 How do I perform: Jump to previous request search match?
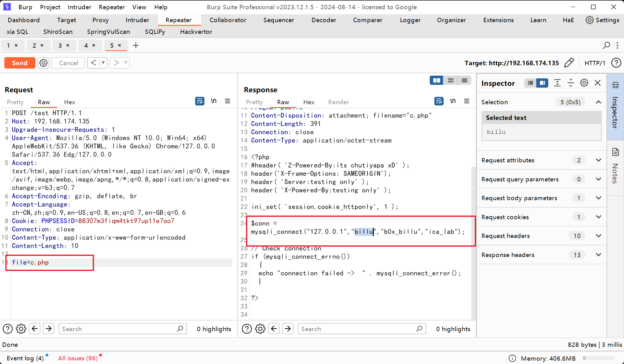coord(35,329)
